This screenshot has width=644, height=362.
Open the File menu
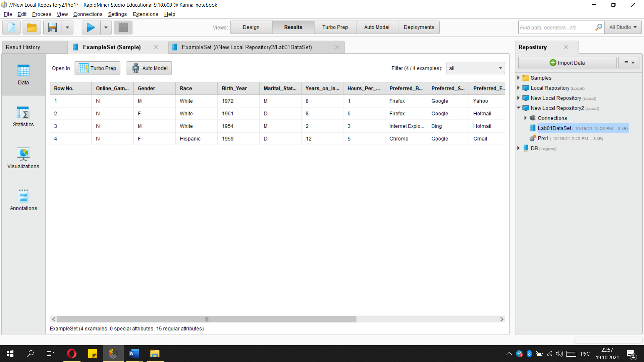click(x=8, y=14)
